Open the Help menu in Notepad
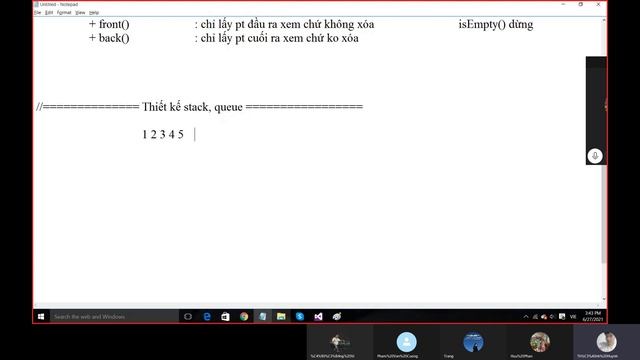 coord(94,13)
